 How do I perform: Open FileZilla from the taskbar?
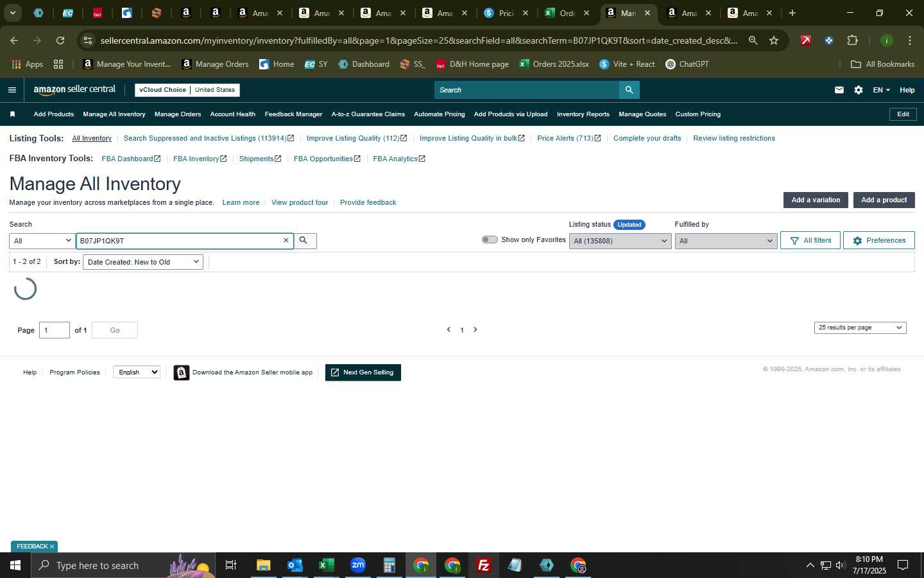pyautogui.click(x=483, y=565)
